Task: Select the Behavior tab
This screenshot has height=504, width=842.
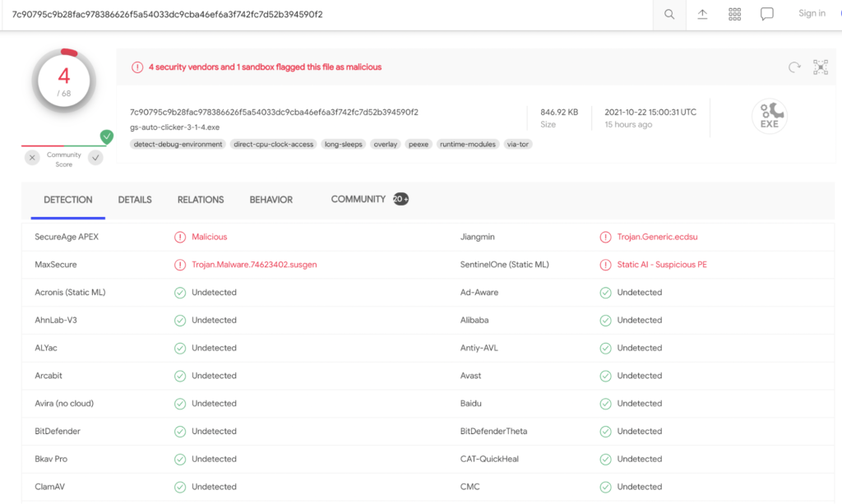Action: [x=271, y=200]
